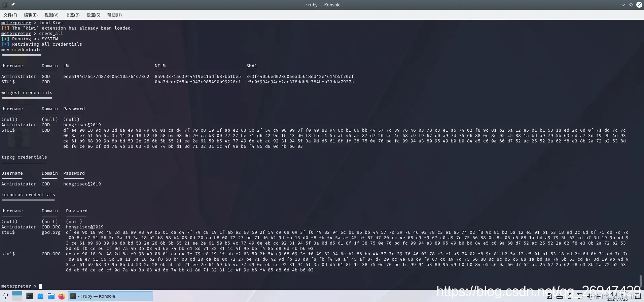The width and height of the screenshot is (644, 302).
Task: Click the "tspkg credentials" heading
Action: click(24, 157)
